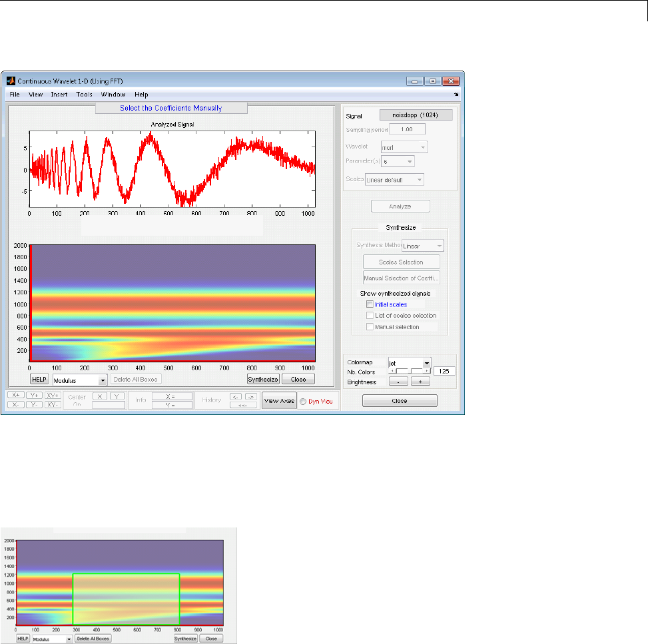Image resolution: width=648 pixels, height=644 pixels.
Task: Enable the Initial scales checkbox
Action: pyautogui.click(x=370, y=304)
